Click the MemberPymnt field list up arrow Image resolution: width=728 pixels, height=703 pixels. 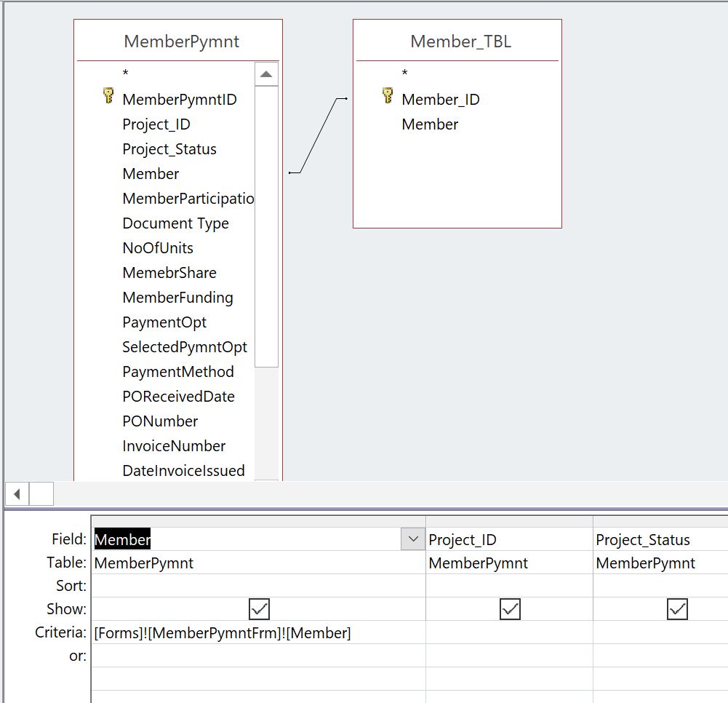pos(266,74)
